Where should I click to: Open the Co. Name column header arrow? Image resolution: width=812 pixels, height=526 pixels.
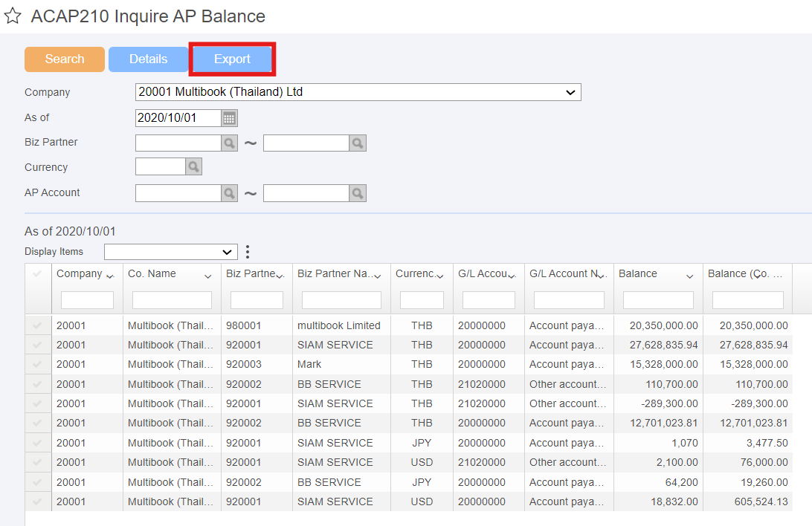207,276
